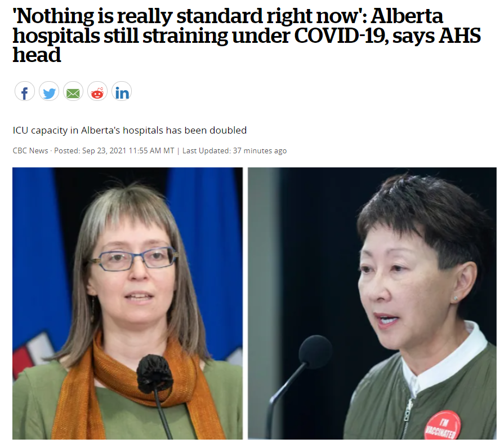Click the black microphone in the right photo
Screen dimensions: 504x443
pyautogui.click(x=315, y=352)
